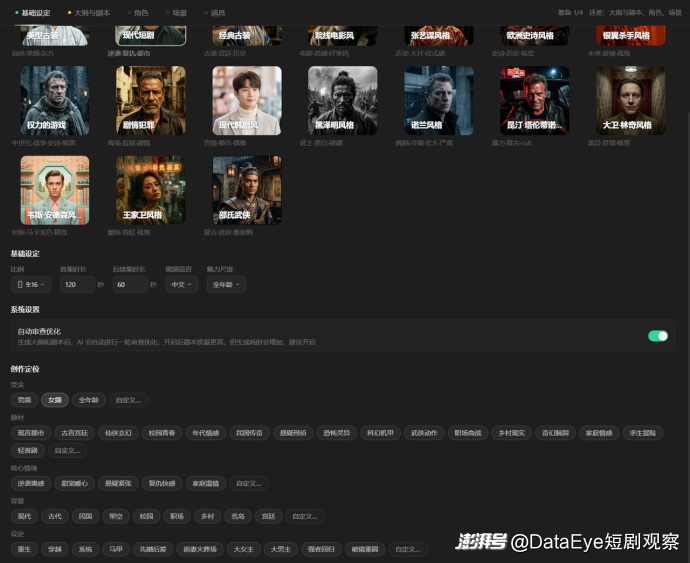Open the 角色 tab
Viewport: 690px width, 563px height.
[140, 13]
